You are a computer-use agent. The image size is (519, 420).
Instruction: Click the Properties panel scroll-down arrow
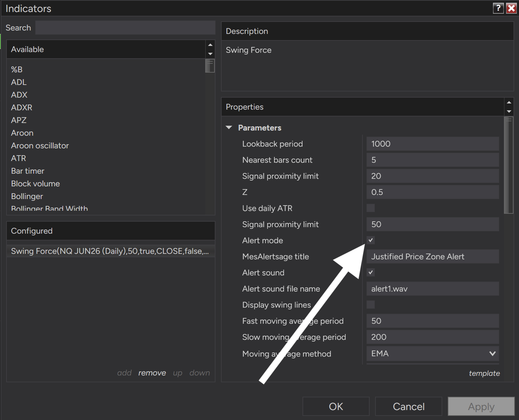[509, 111]
